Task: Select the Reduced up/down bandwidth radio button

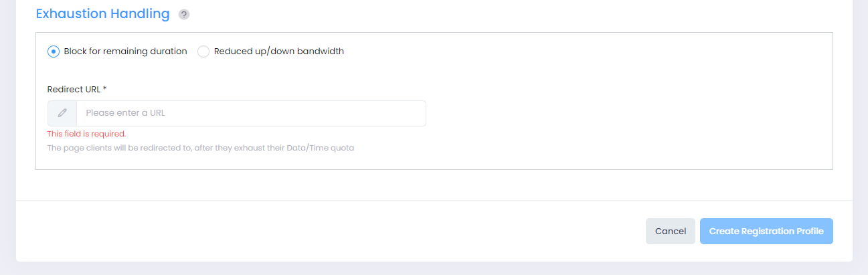Action: tap(203, 52)
